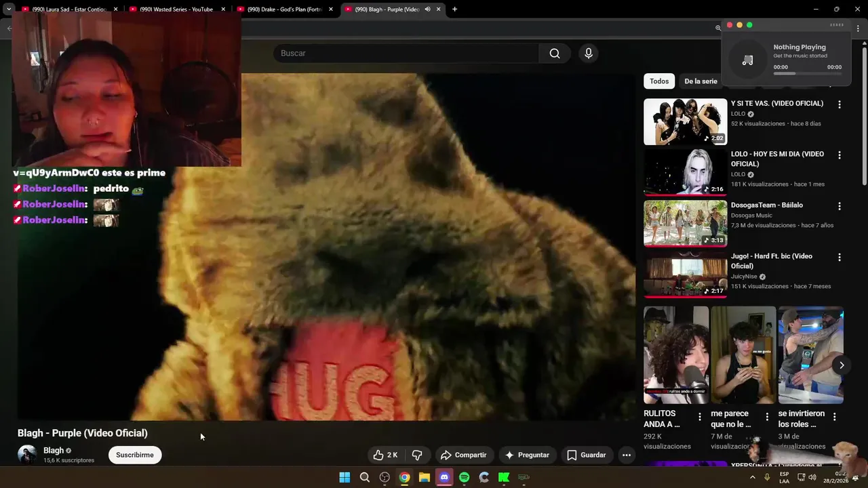Open the JuicyNise channel link

point(744,277)
